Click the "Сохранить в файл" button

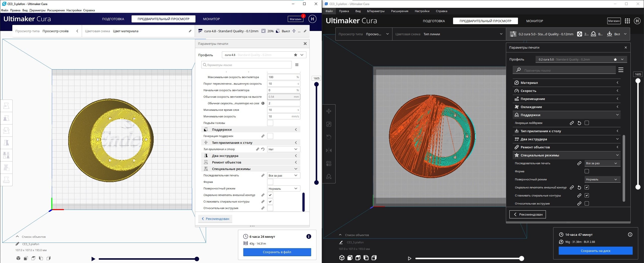(277, 252)
